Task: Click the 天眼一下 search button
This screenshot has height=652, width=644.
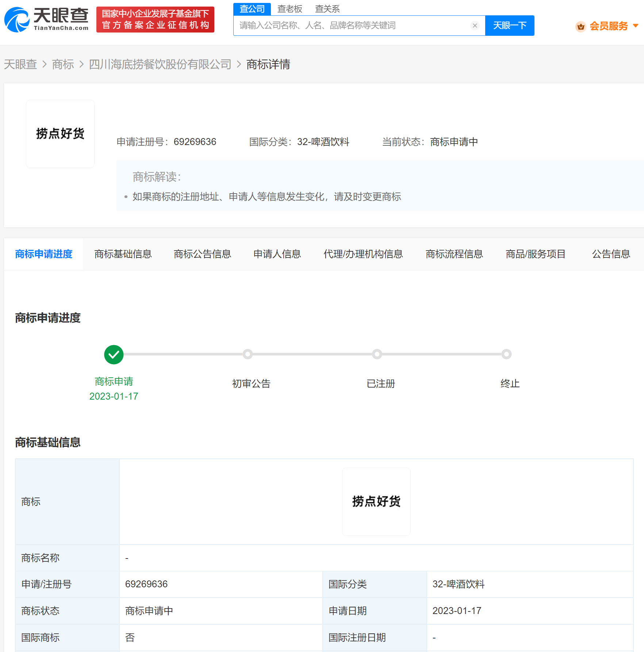Action: click(x=510, y=26)
